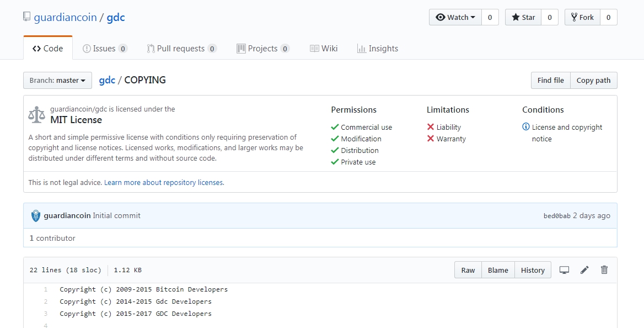Click the trash delete file icon

pyautogui.click(x=604, y=270)
